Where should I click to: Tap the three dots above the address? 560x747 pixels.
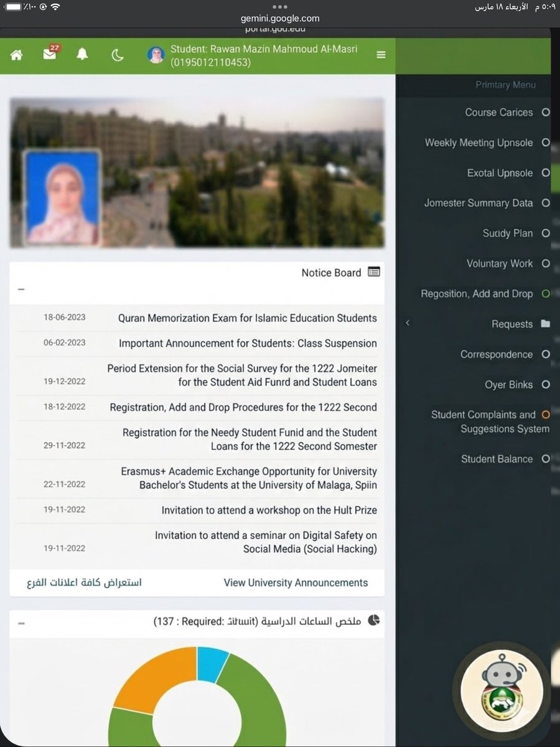280,6
